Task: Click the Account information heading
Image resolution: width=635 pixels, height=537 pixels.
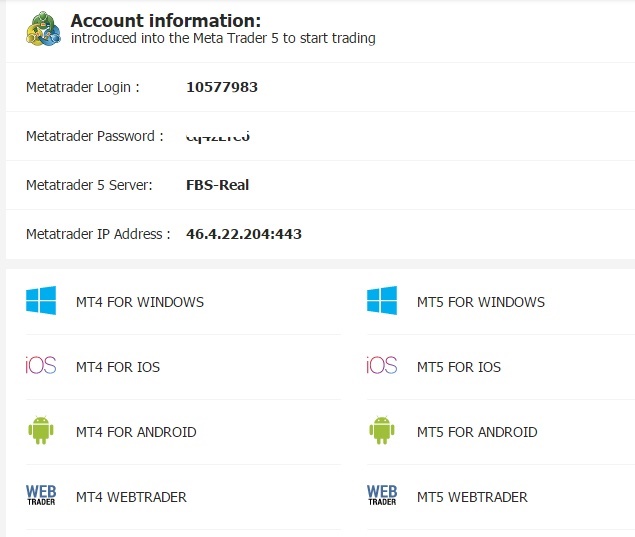Action: (166, 21)
